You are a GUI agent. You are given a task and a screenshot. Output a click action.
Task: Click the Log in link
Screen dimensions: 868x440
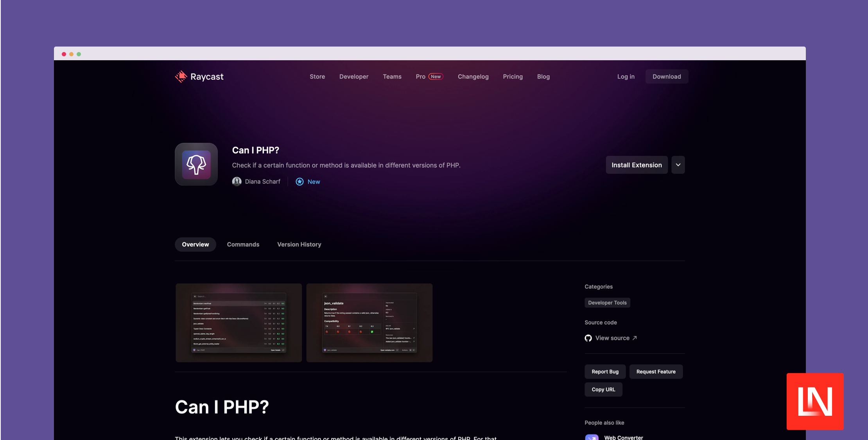(626, 77)
